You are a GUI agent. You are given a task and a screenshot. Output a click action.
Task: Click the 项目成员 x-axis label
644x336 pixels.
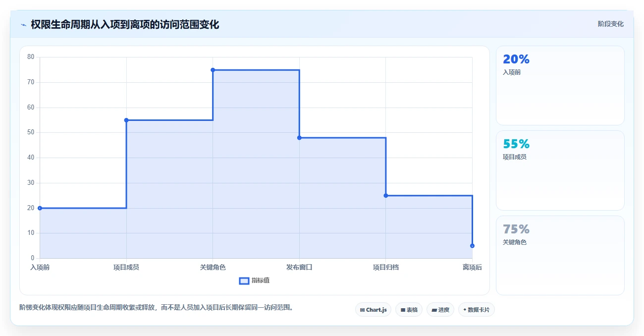pyautogui.click(x=126, y=267)
